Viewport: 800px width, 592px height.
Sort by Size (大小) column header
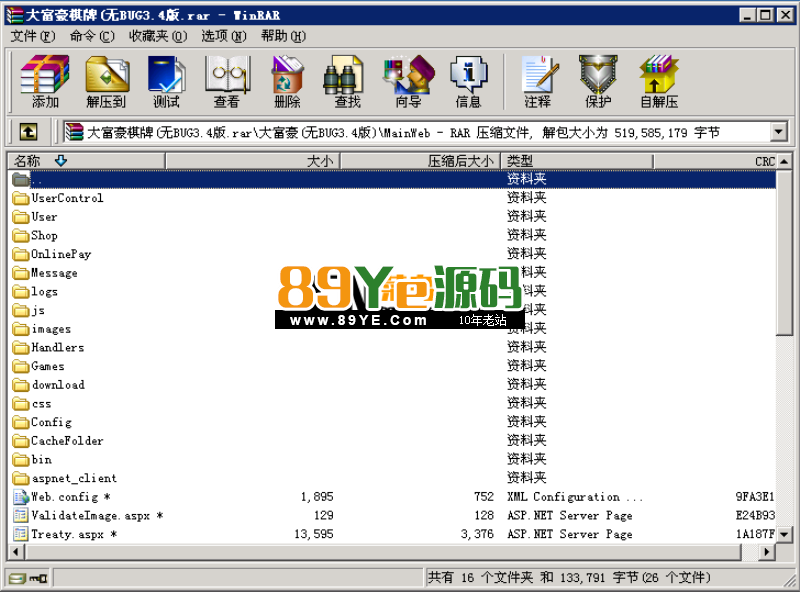[x=253, y=161]
